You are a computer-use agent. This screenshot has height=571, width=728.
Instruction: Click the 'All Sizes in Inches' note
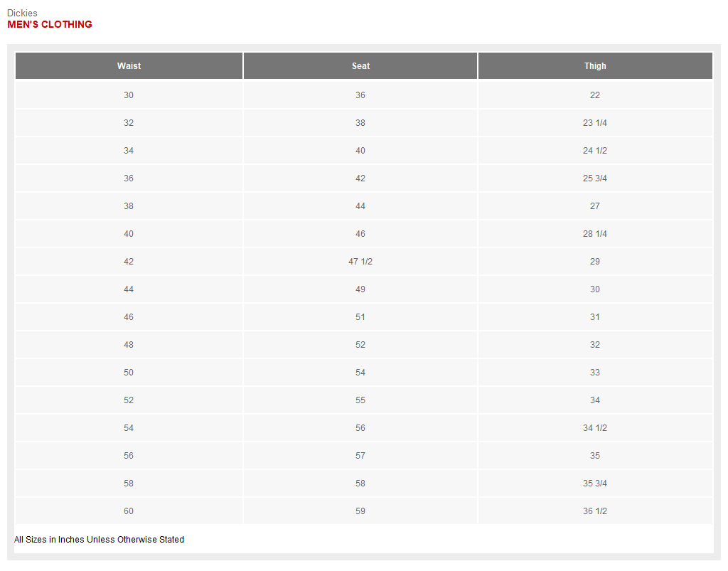(x=99, y=540)
